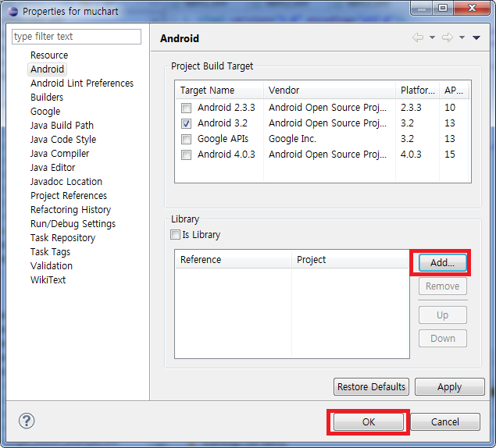
Task: Click the 'Google Inc.' vendor cell
Action: 292,139
